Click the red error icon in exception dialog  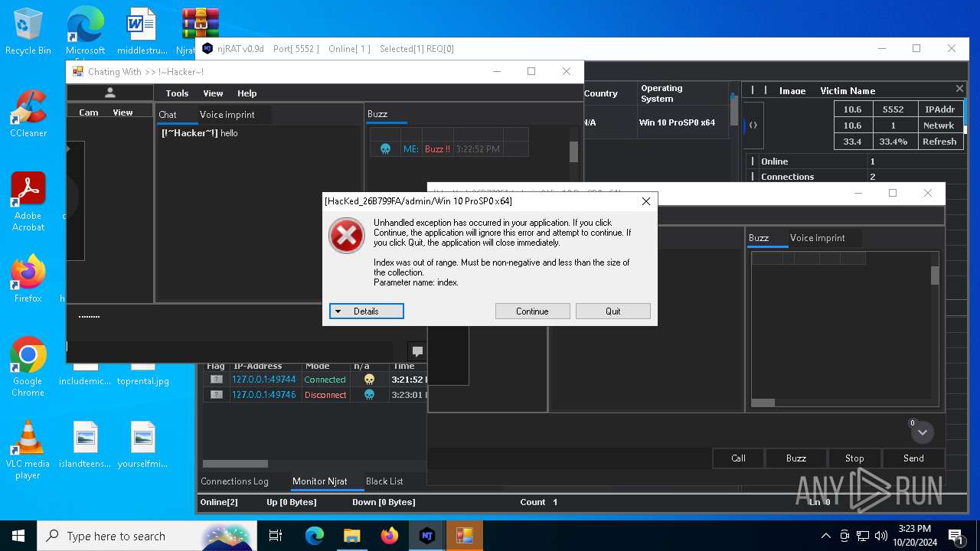(x=347, y=236)
